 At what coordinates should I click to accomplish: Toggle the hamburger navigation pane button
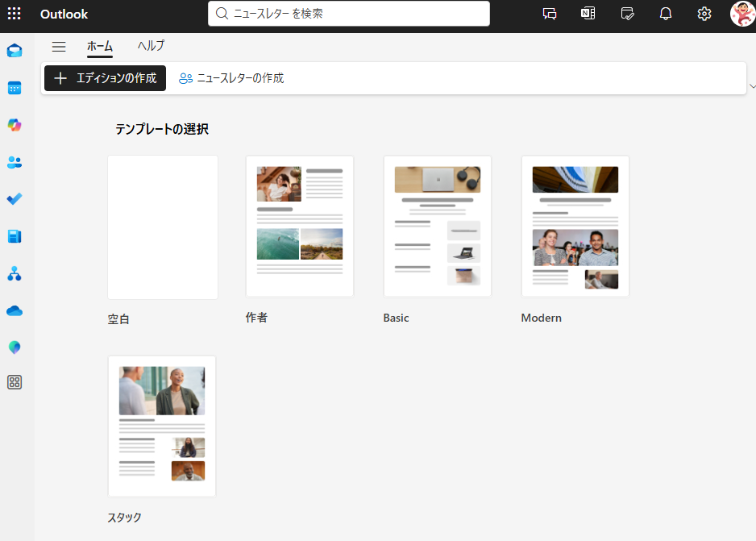(59, 47)
